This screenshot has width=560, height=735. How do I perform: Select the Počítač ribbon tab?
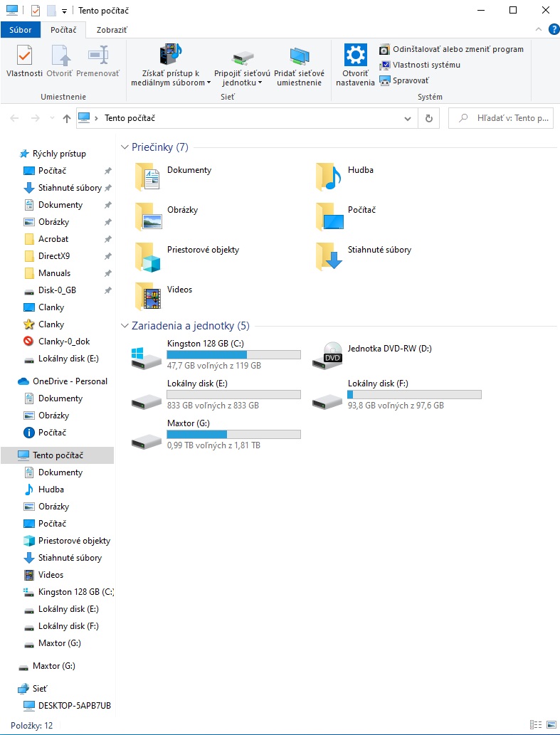coord(63,30)
